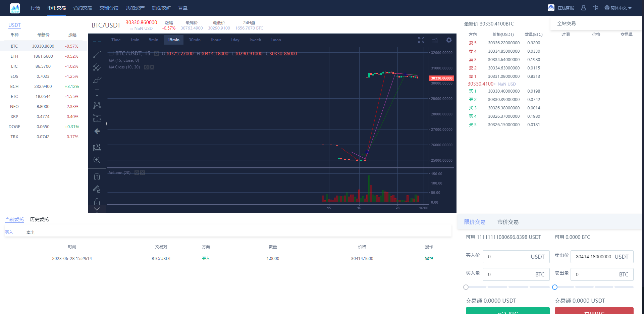Click the speaker announcements icon
The width and height of the screenshot is (644, 314).
[x=595, y=8]
